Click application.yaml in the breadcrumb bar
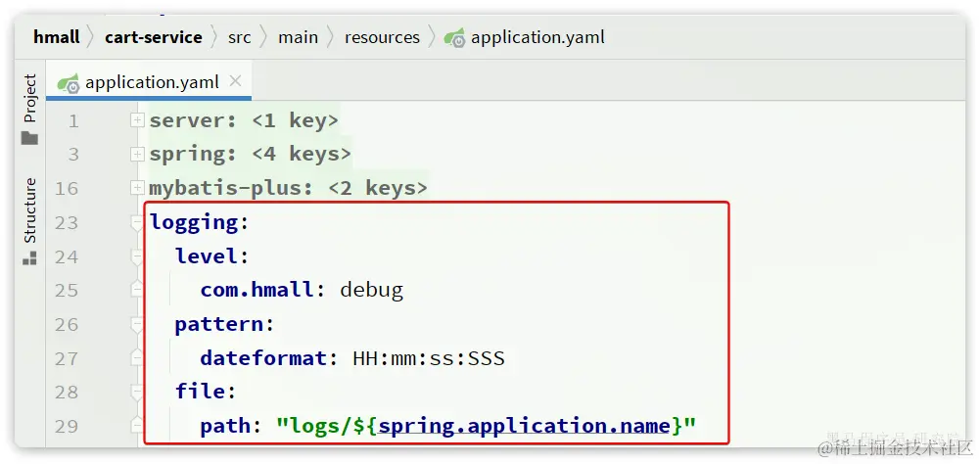 coord(537,37)
